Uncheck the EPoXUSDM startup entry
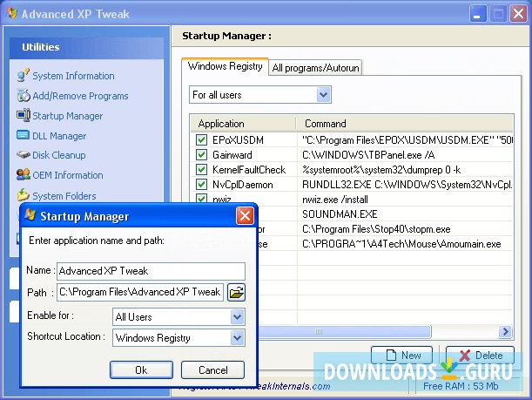This screenshot has width=532, height=400. tap(201, 140)
